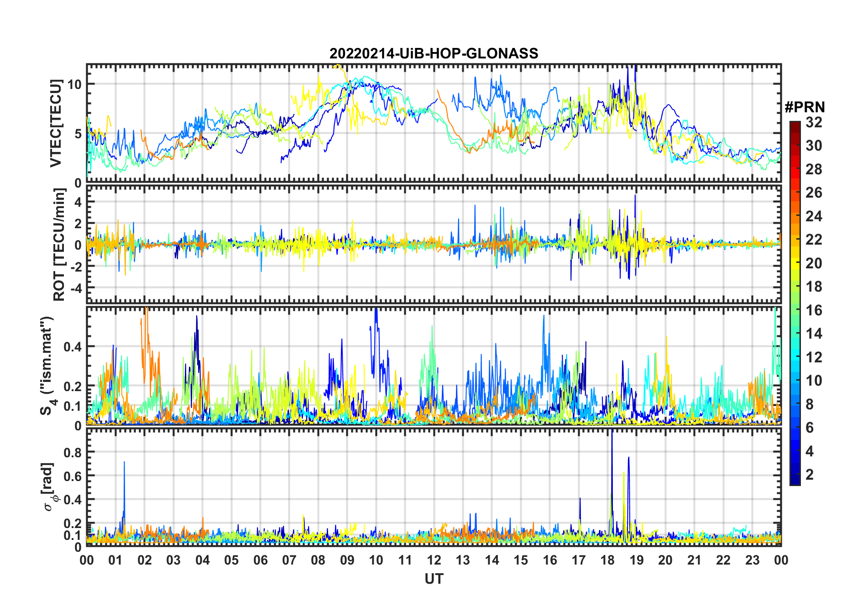Click ROT axis tick label -4

76,288
